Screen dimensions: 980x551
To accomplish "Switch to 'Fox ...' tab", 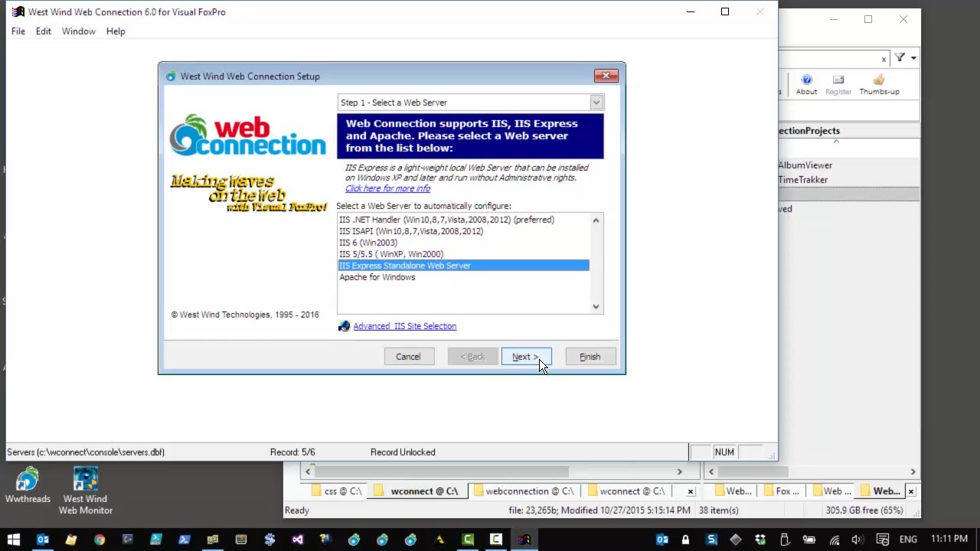I will point(779,491).
